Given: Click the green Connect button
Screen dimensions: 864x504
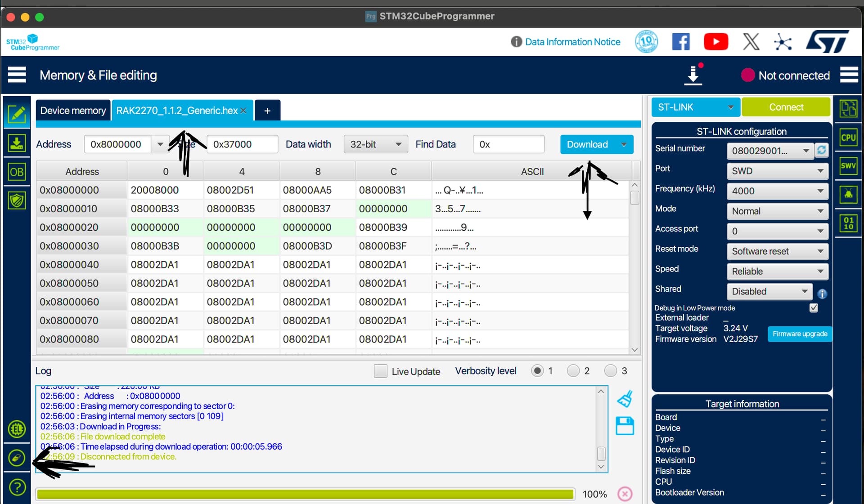Looking at the screenshot, I should coord(786,107).
